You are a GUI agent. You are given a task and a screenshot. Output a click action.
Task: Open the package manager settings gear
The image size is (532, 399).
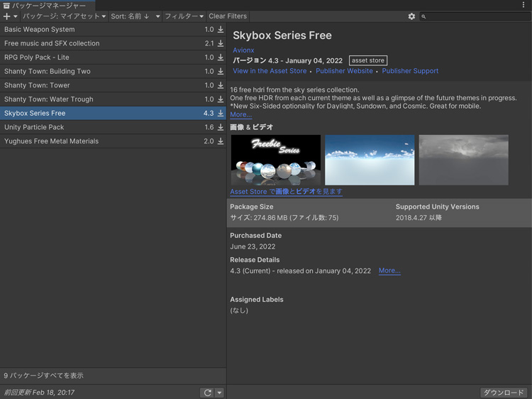[x=411, y=16]
